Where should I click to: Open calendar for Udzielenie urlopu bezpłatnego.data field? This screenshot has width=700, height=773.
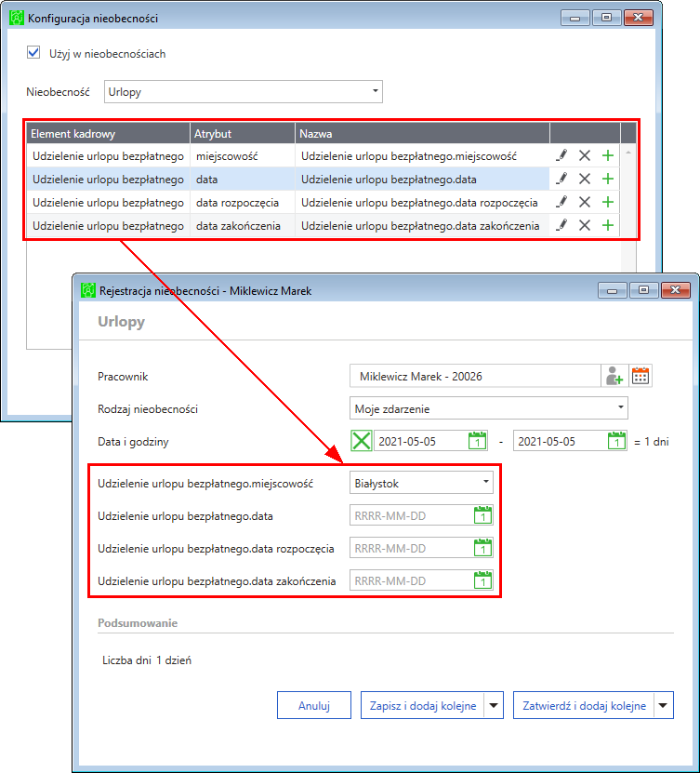482,515
